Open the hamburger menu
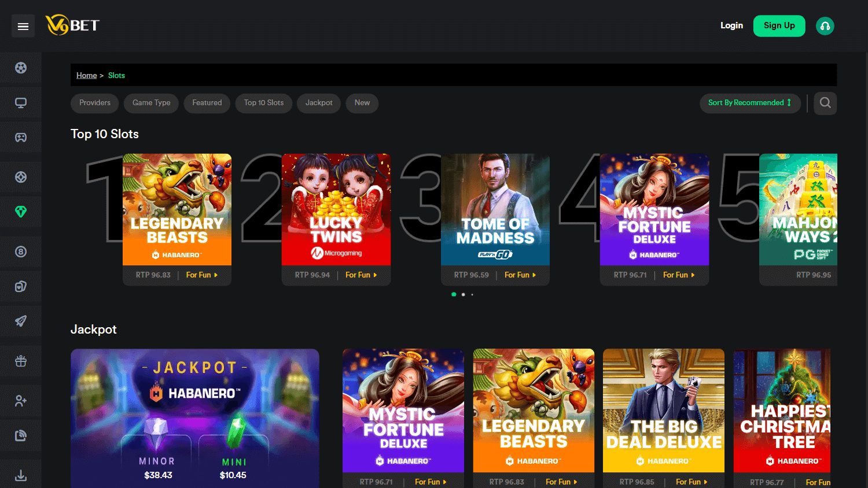The height and width of the screenshot is (488, 868). click(x=23, y=26)
